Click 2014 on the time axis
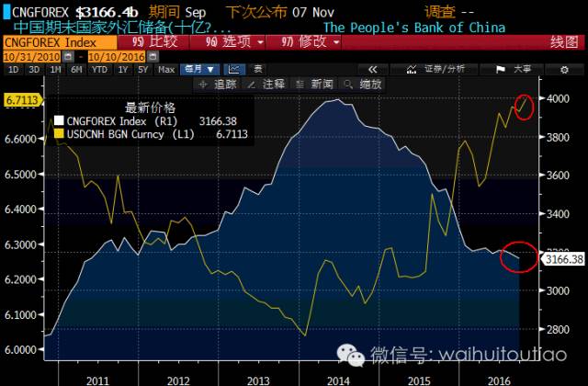 339,380
